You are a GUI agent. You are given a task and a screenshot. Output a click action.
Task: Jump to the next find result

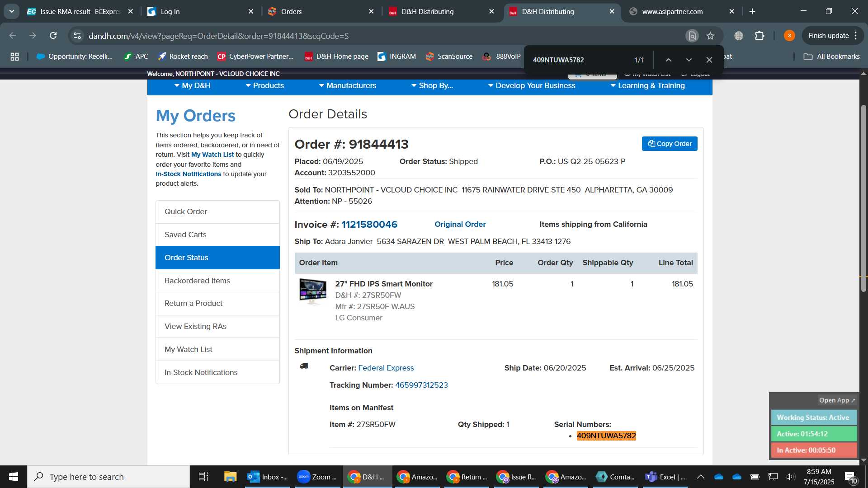(x=689, y=60)
